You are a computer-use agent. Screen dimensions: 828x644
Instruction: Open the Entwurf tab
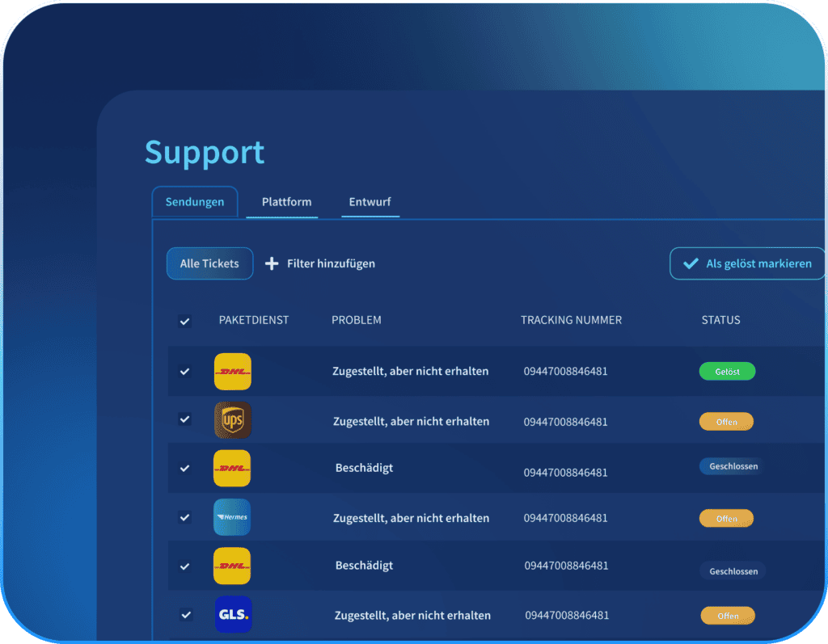point(370,202)
